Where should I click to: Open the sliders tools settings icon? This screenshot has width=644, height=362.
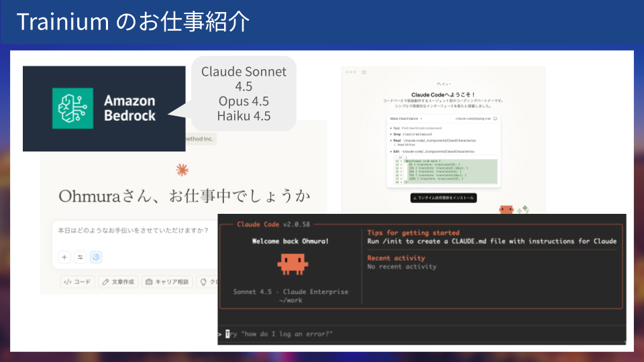(x=80, y=257)
